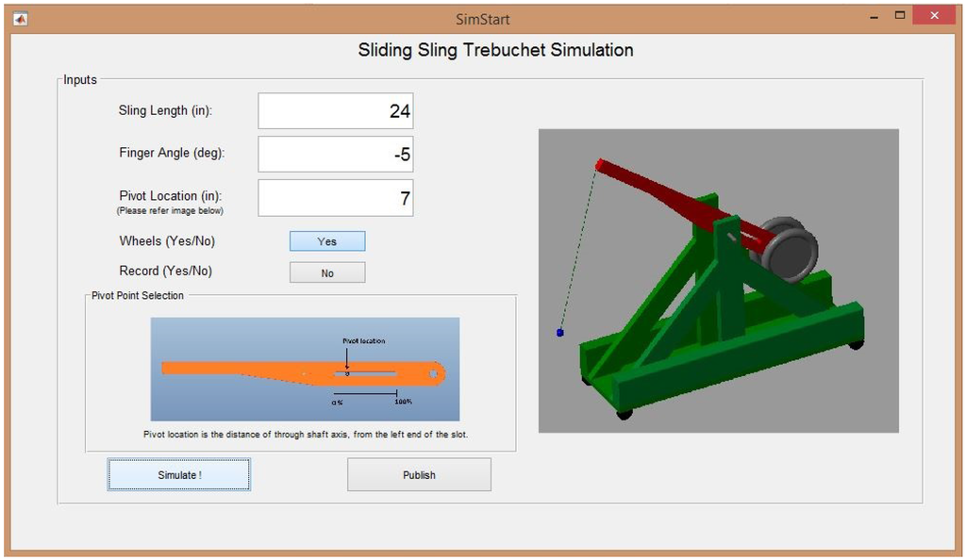The image size is (966, 560).
Task: Select the Finger Angle value box
Action: pos(335,155)
